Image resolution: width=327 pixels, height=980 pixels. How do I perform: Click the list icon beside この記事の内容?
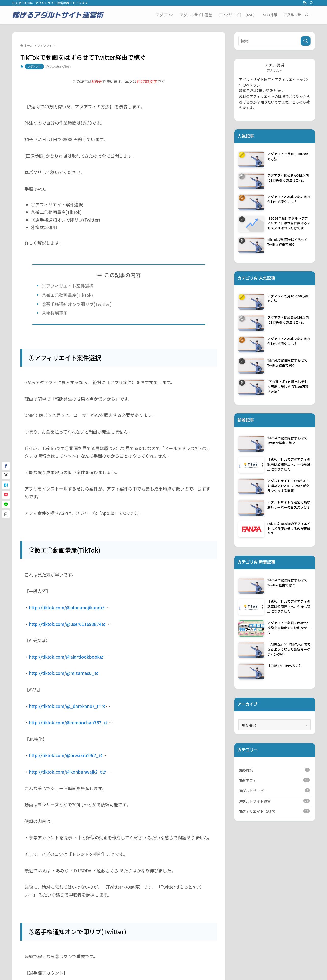pos(99,276)
